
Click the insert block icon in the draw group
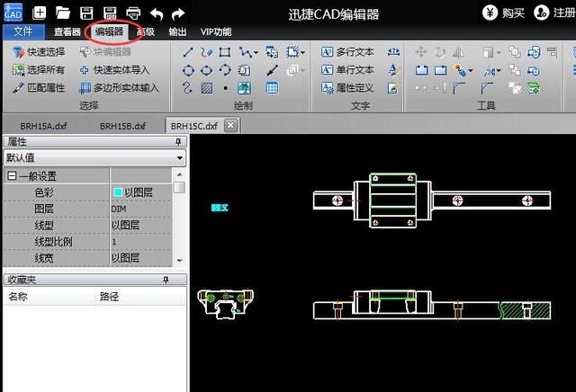(x=272, y=52)
